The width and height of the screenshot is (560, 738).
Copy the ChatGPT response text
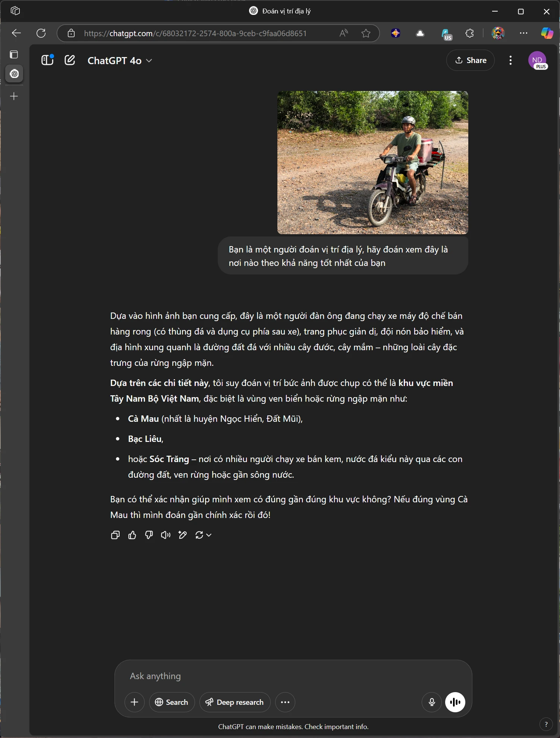(x=115, y=535)
